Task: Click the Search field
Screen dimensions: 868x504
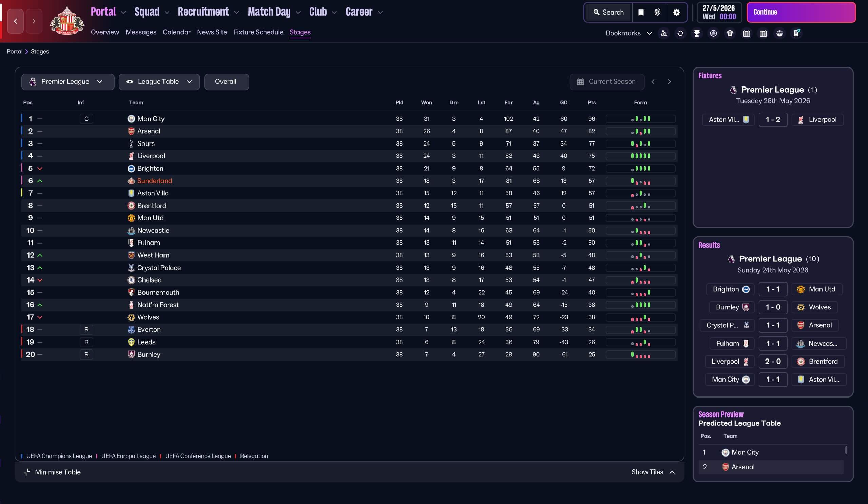Action: click(609, 13)
